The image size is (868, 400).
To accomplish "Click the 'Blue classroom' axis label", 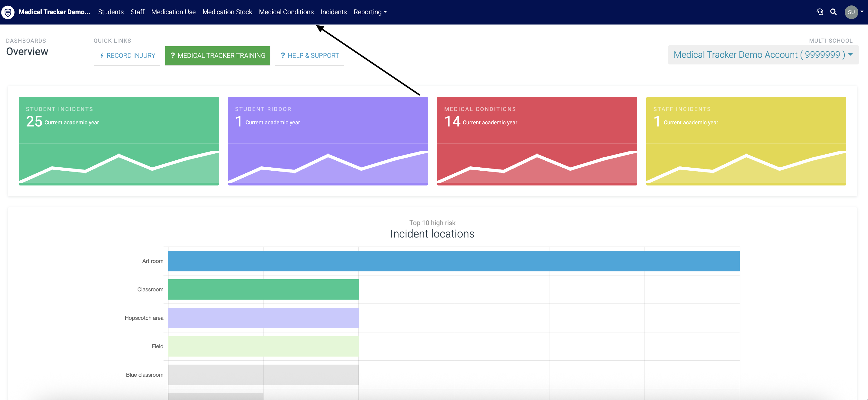I will point(145,375).
